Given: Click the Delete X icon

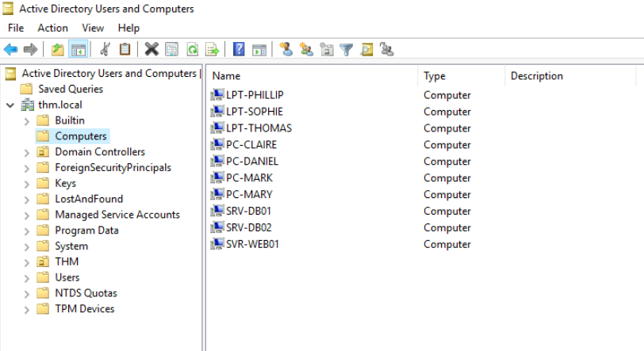Looking at the screenshot, I should (x=151, y=50).
